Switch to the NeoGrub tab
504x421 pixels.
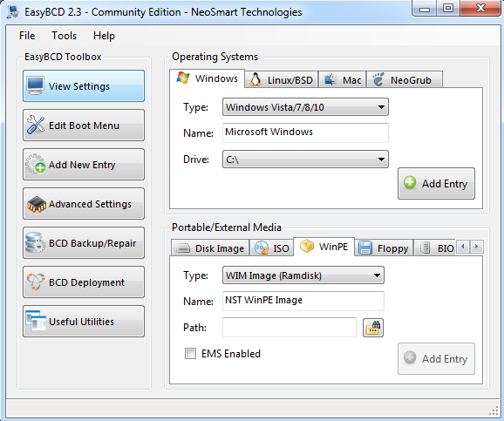[405, 79]
